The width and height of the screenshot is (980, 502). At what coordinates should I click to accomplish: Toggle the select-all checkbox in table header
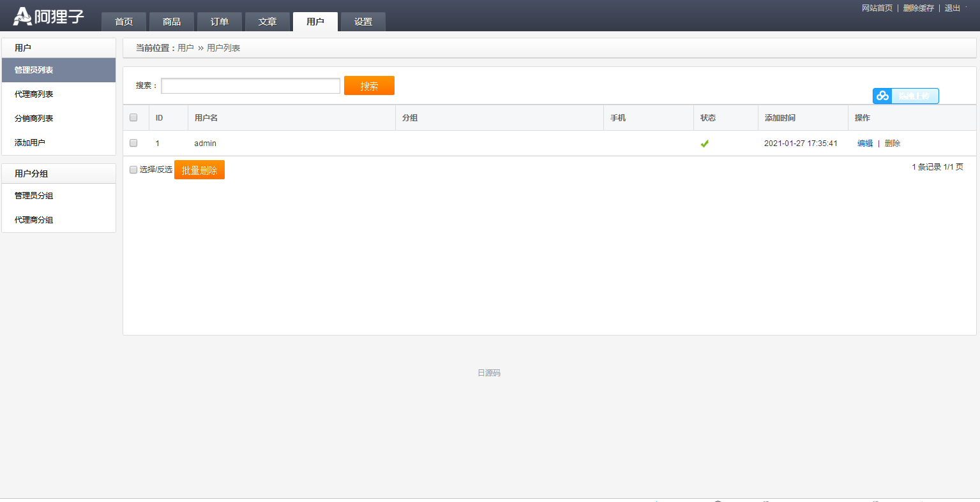(x=133, y=117)
